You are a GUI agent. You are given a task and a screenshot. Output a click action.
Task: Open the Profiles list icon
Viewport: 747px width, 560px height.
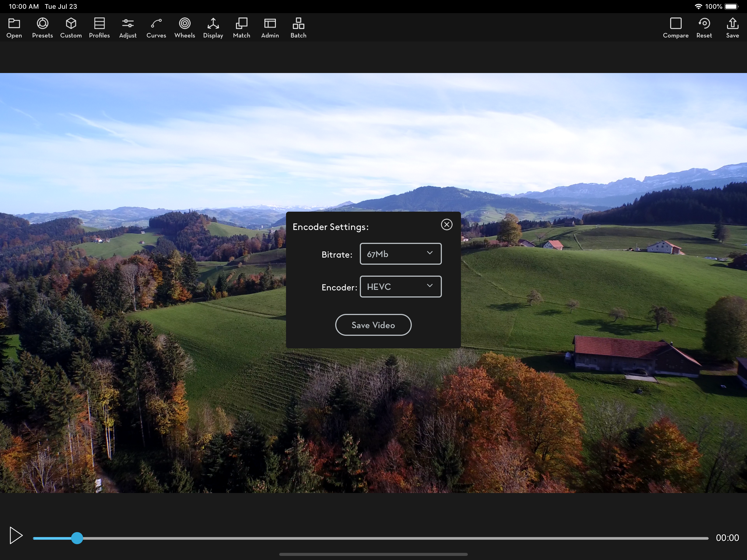(x=99, y=28)
